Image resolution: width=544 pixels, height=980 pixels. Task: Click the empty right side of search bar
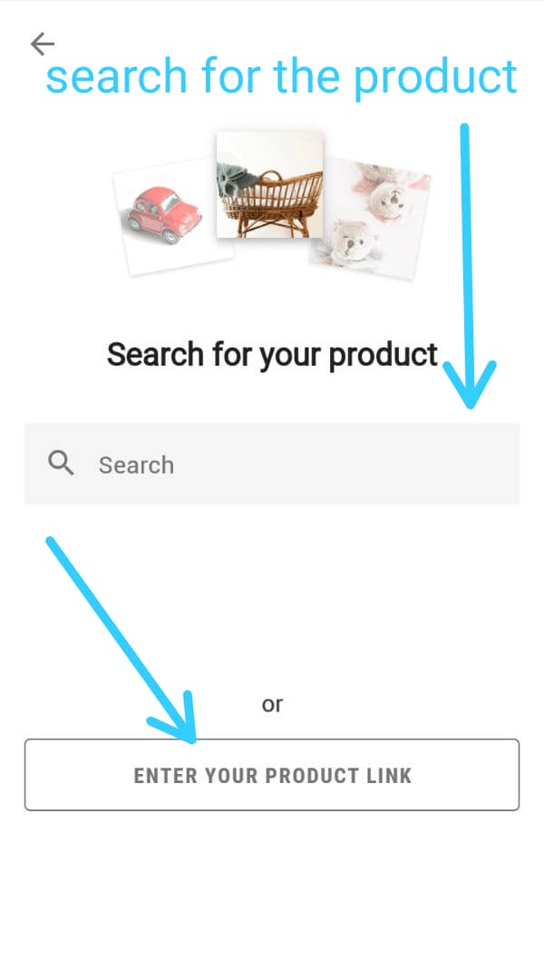[406, 464]
